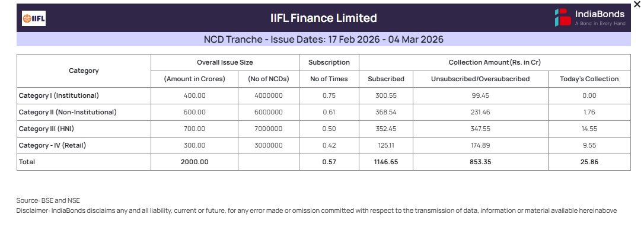The height and width of the screenshot is (246, 644).
Task: Click the Today's Collection subheader
Action: [x=589, y=79]
